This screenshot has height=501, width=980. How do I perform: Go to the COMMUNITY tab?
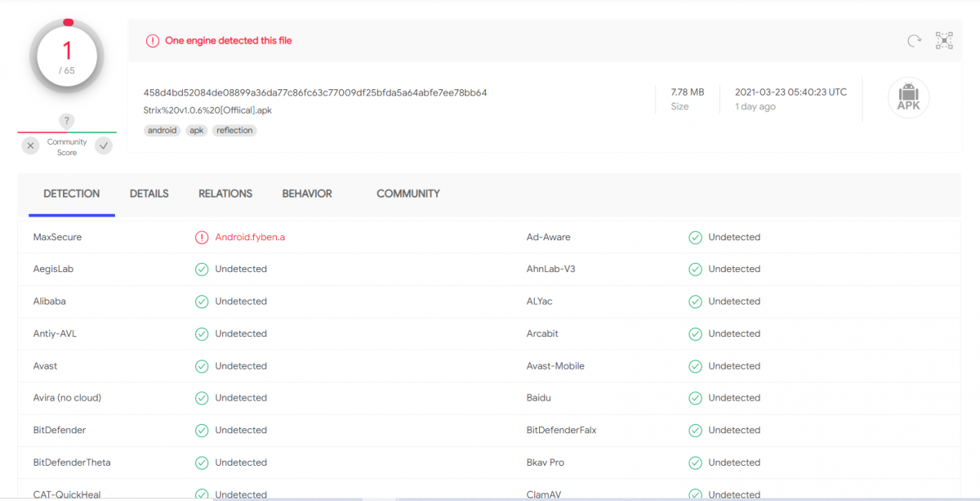(x=408, y=194)
